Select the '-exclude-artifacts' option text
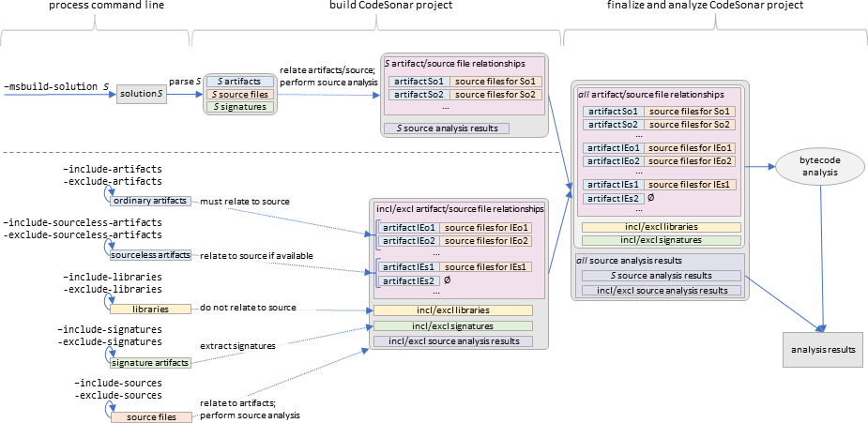 [113, 181]
